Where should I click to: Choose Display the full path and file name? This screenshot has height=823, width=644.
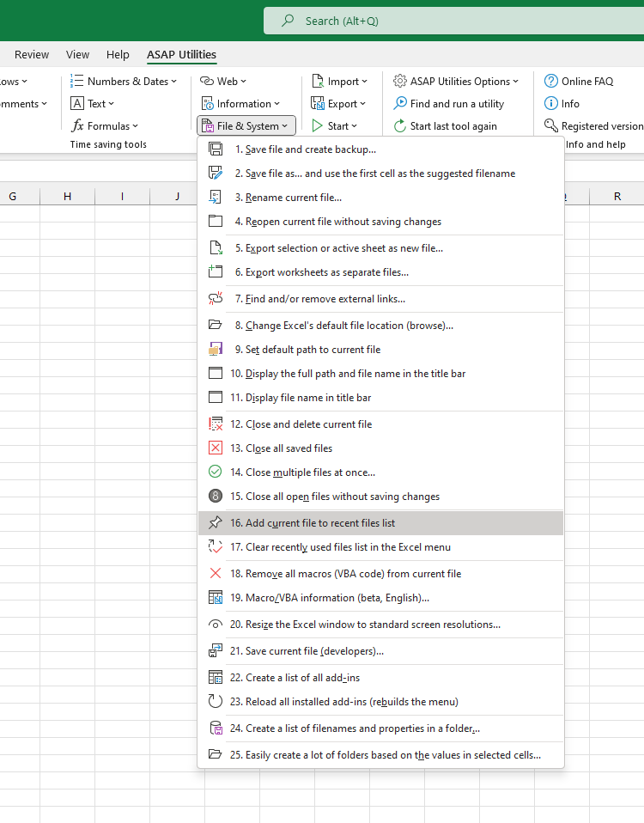tap(380, 373)
